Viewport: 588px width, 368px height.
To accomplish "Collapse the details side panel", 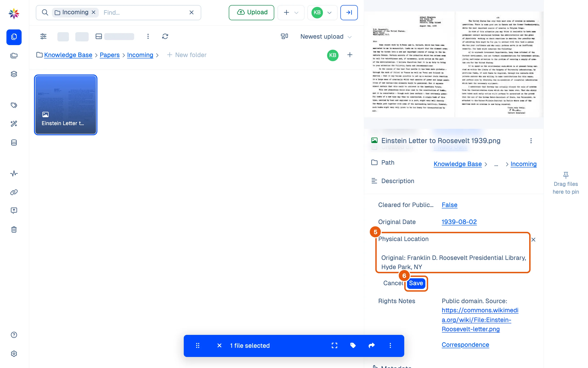I will (x=349, y=12).
